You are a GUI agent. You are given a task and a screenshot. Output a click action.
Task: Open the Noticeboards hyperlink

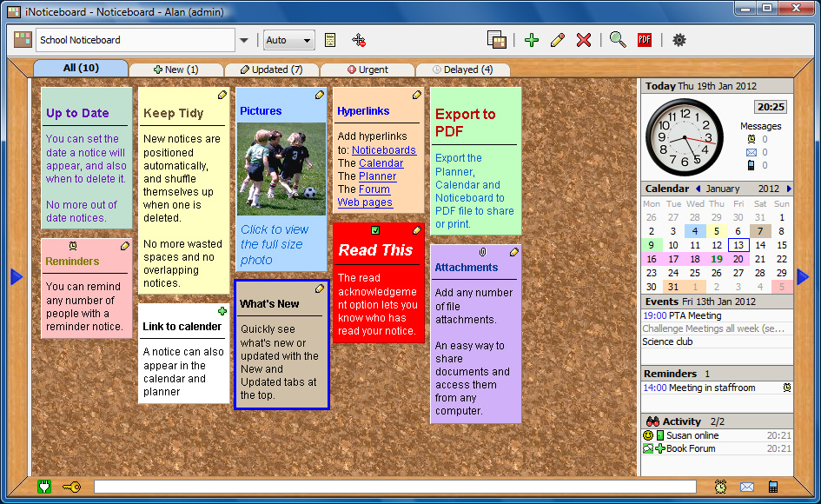click(x=384, y=150)
